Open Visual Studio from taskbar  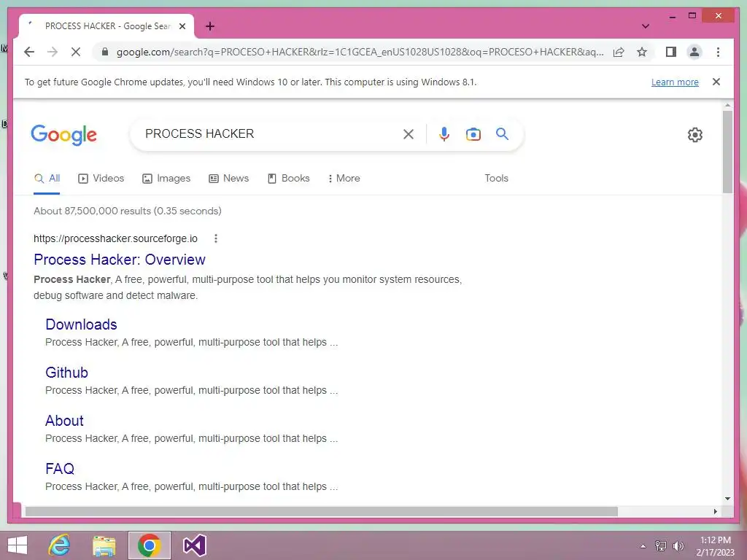click(194, 545)
